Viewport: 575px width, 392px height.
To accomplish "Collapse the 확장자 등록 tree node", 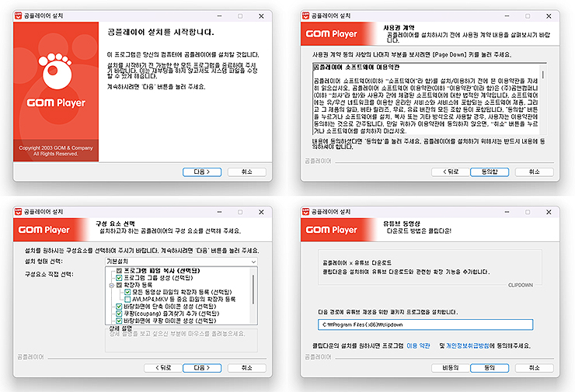I will click(111, 285).
